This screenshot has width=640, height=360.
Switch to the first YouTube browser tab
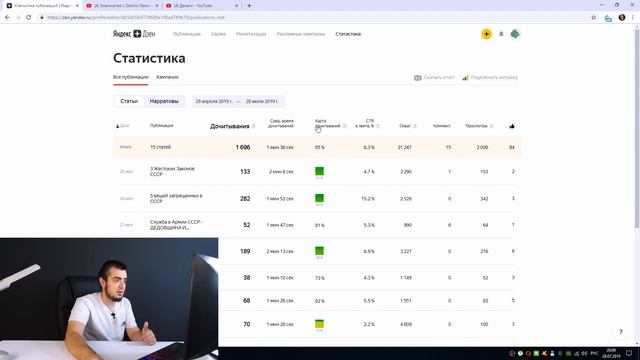[122, 6]
